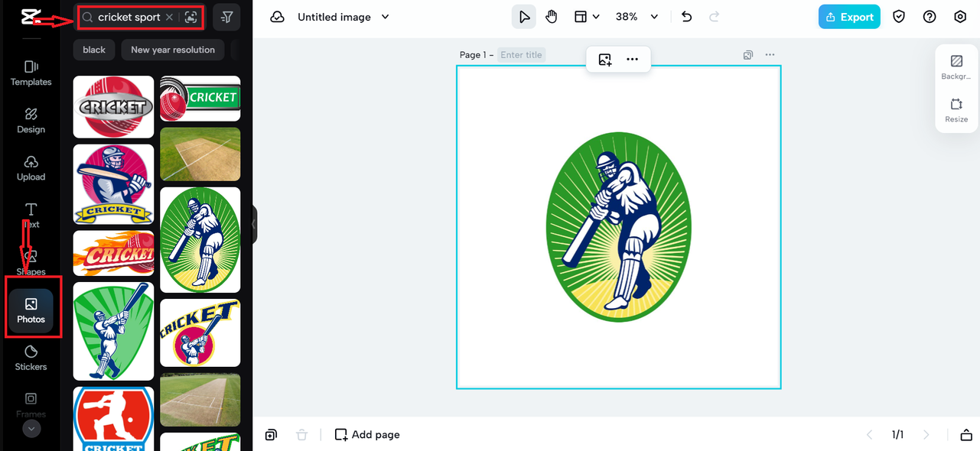Screen dimensions: 980x451
Task: Open the settings hexagon icon
Action: click(960, 17)
